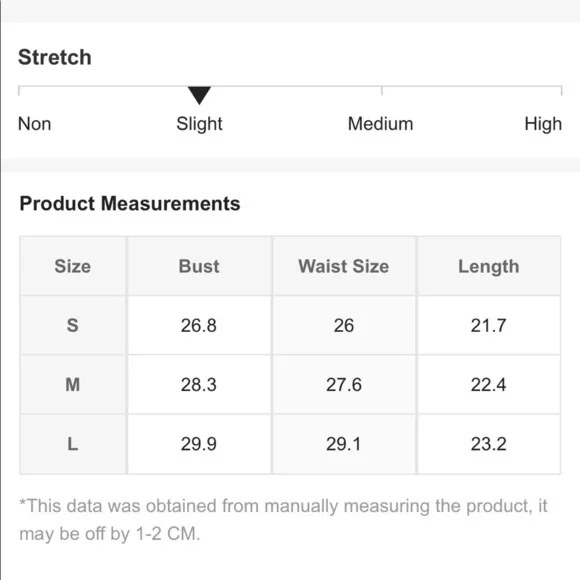This screenshot has width=580, height=580.
Task: Select the Slight stretch label
Action: coord(199,124)
